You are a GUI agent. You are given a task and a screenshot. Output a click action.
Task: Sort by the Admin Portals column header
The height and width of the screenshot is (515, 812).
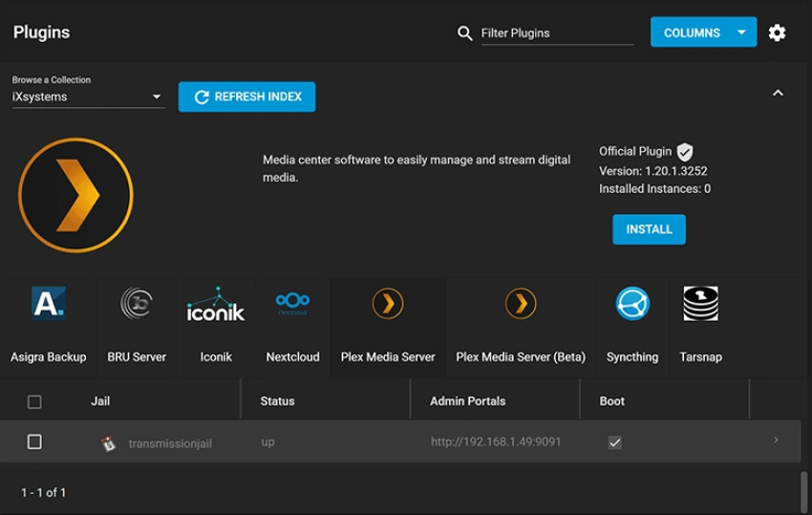[x=468, y=401]
